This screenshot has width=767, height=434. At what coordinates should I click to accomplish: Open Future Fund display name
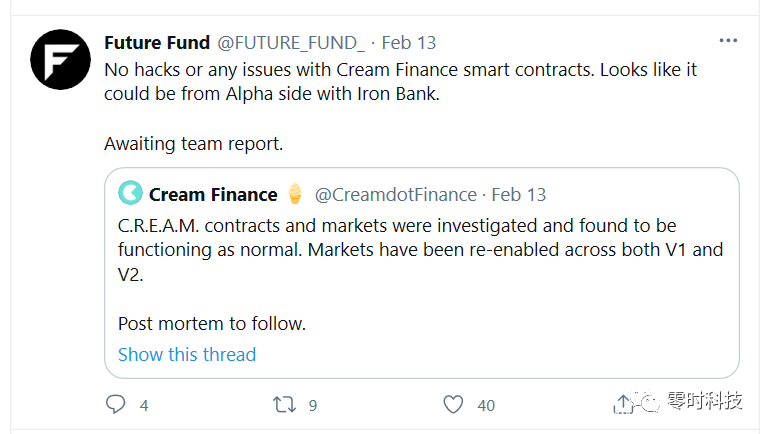pos(157,43)
